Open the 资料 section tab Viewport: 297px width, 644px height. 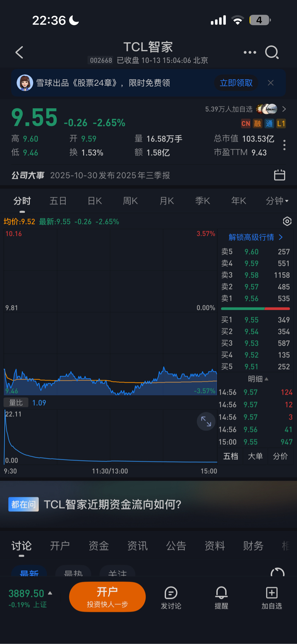pos(215,546)
